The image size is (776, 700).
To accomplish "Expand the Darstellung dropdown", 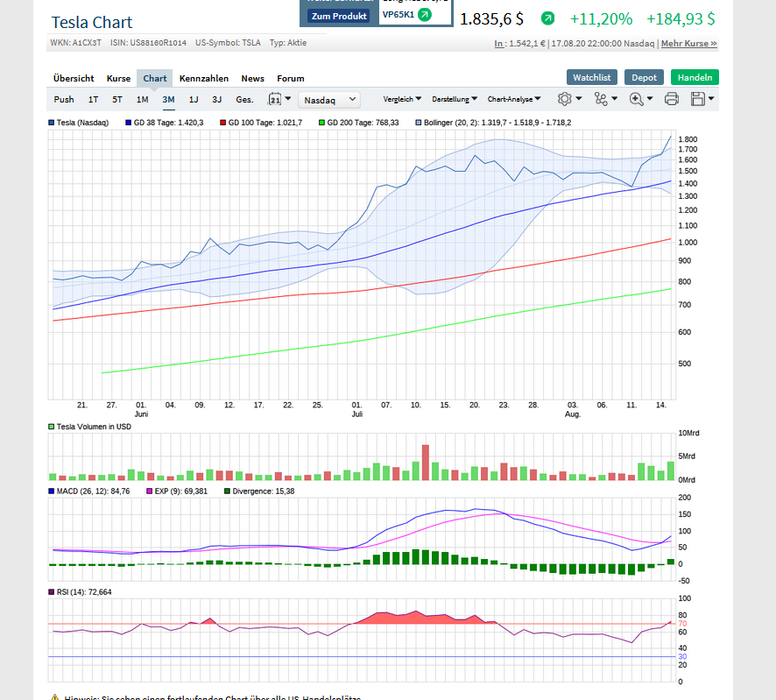I will pyautogui.click(x=455, y=99).
